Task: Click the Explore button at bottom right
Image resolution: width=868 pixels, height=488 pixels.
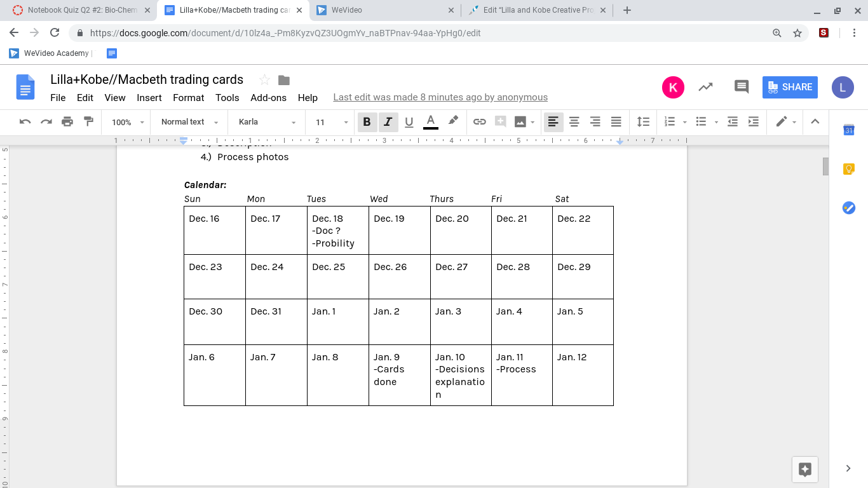Action: point(804,470)
